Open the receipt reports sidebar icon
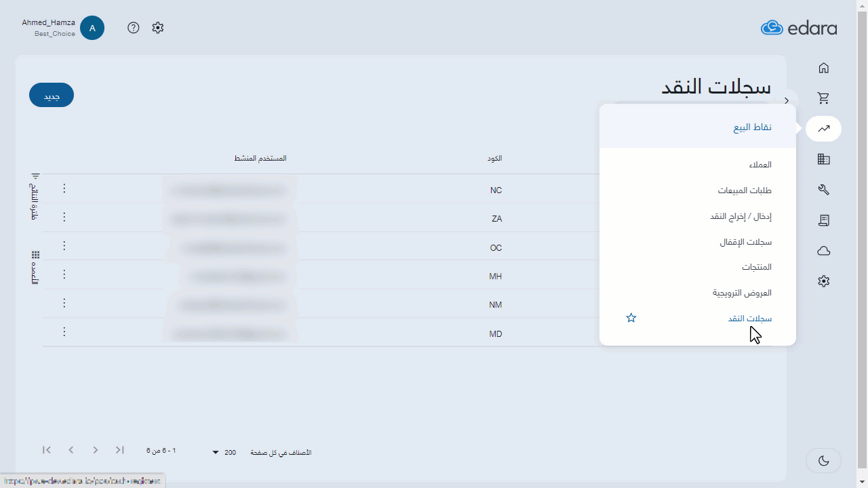The image size is (868, 488). [x=823, y=220]
